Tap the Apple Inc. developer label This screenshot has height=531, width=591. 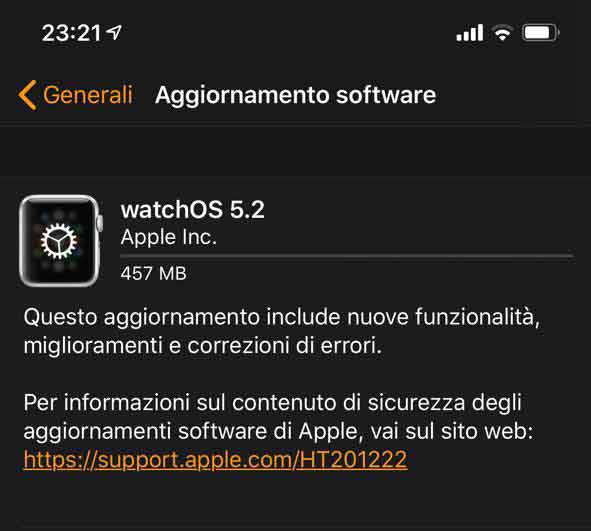169,237
